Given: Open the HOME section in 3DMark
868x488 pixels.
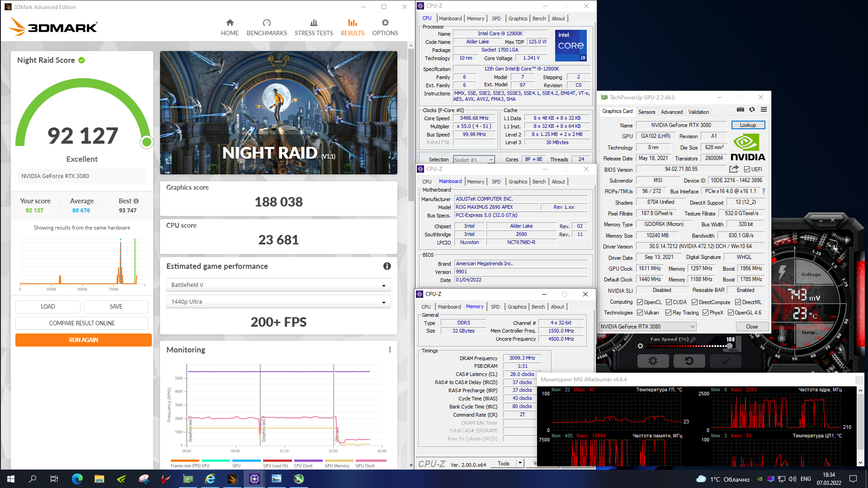Looking at the screenshot, I should 230,28.
